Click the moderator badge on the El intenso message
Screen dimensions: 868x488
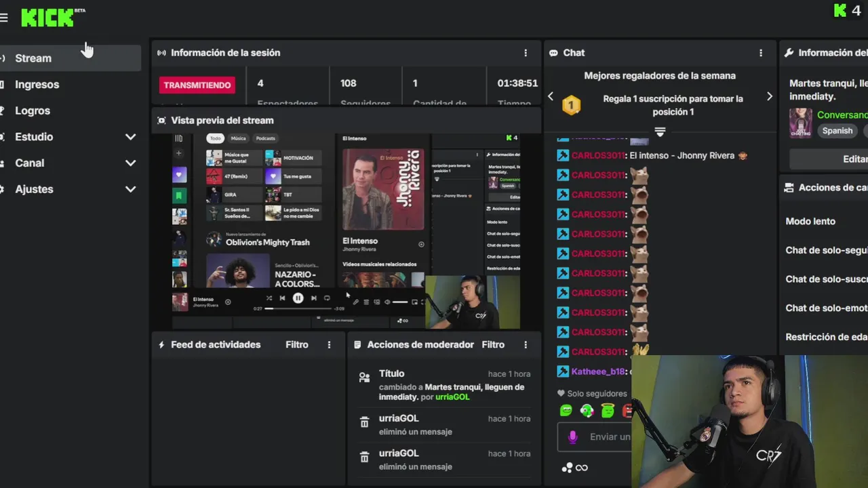563,155
